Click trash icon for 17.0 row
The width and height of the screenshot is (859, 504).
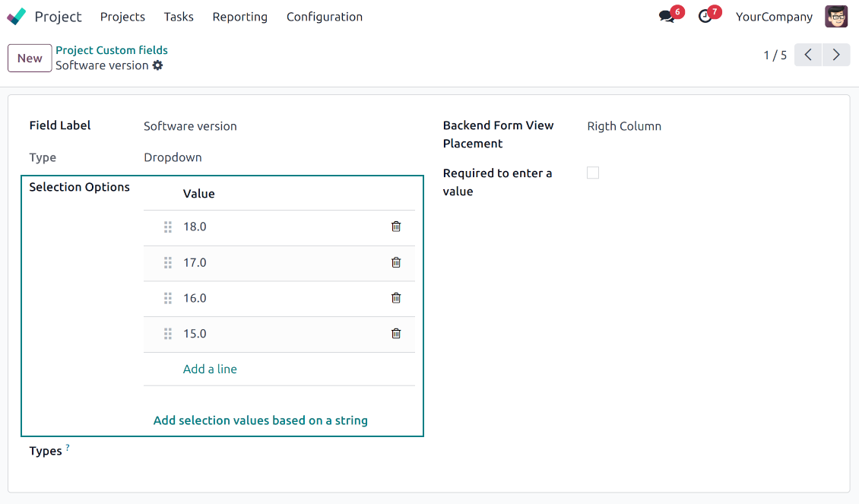pyautogui.click(x=396, y=262)
